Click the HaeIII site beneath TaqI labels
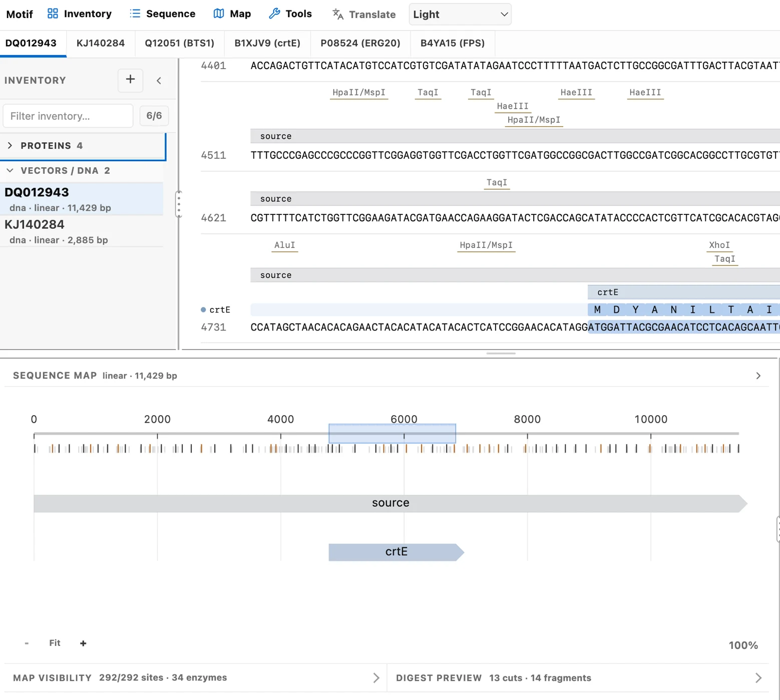Viewport: 780px width, 700px height. [x=512, y=106]
